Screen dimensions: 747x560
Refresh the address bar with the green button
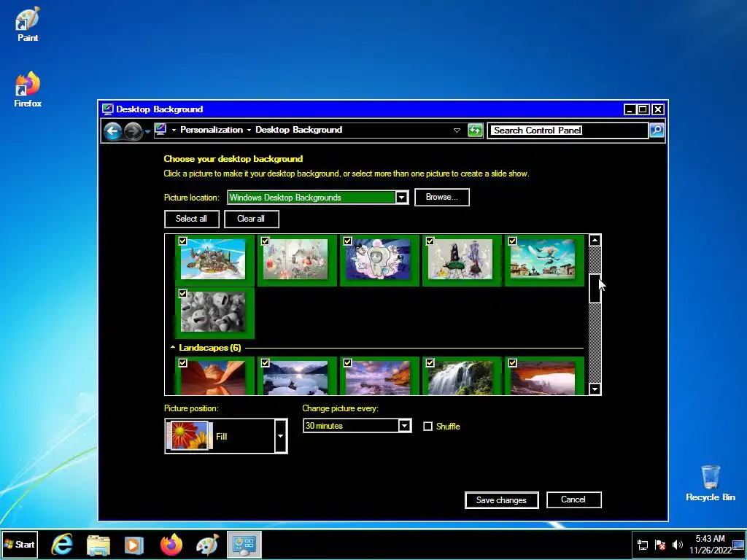click(x=475, y=130)
